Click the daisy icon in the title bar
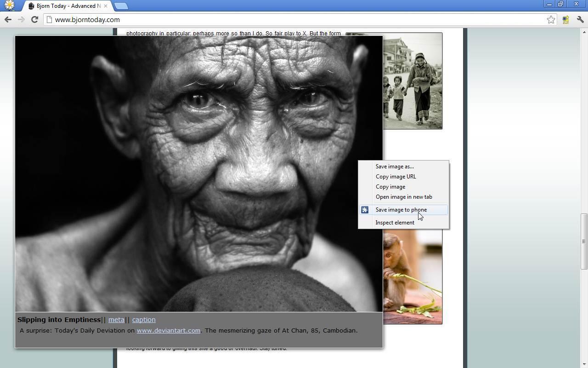Image resolution: width=588 pixels, height=368 pixels. 9,6
